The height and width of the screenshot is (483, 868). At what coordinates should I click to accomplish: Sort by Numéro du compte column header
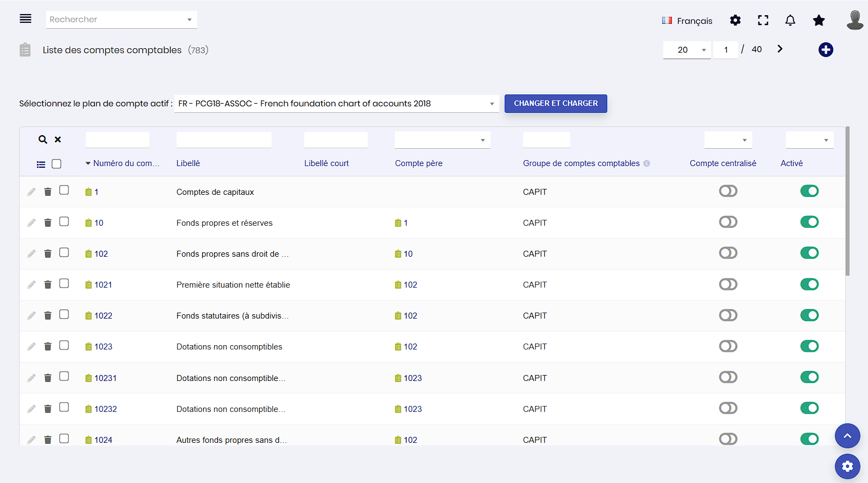(x=125, y=163)
